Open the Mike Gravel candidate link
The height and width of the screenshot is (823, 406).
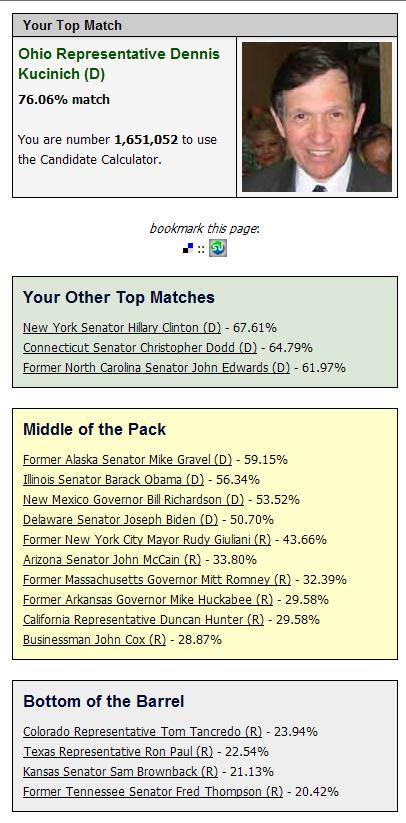[x=127, y=460]
